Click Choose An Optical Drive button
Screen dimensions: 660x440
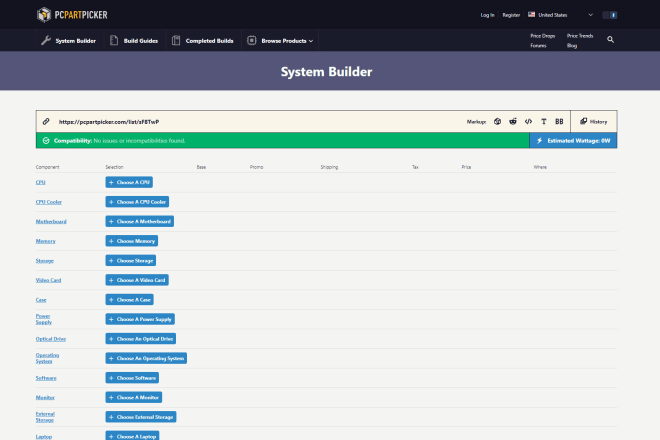[141, 339]
